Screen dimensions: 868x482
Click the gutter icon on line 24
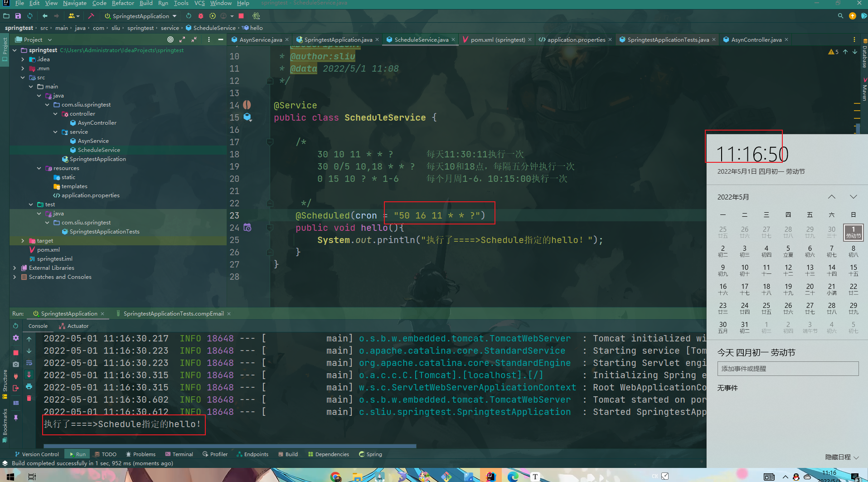[x=247, y=228]
